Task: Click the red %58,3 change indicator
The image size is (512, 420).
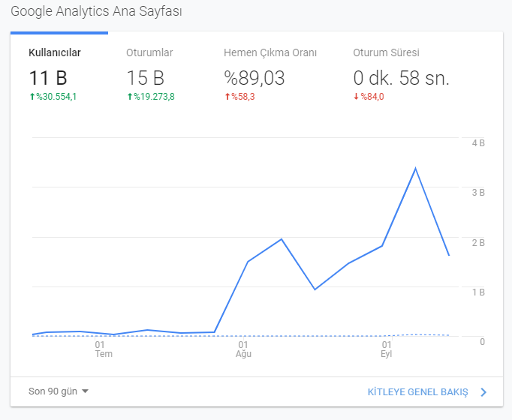Action: coord(239,97)
